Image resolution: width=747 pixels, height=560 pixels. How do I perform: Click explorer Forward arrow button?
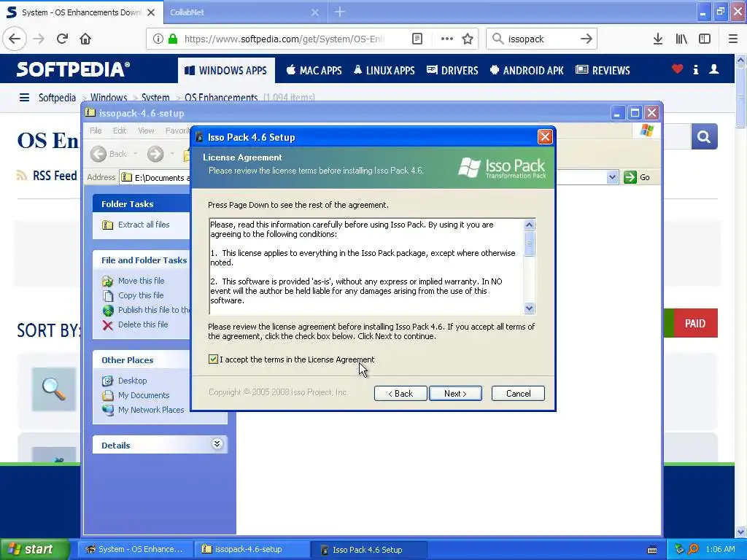(x=155, y=154)
